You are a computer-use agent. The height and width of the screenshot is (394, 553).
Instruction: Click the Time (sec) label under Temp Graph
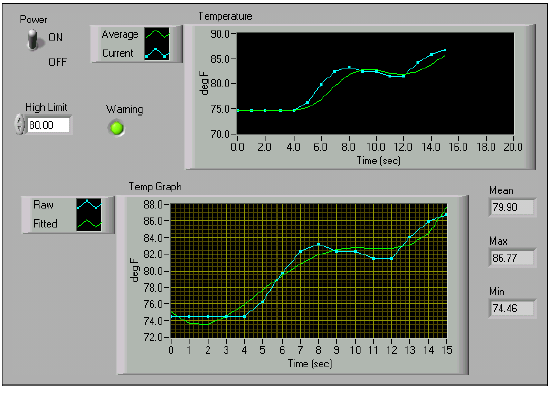310,363
